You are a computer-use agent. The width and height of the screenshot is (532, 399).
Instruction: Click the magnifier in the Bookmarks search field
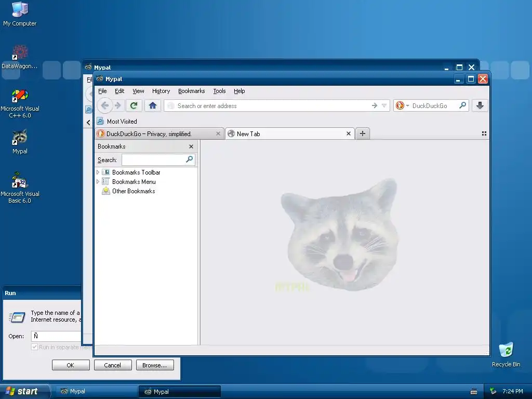point(189,159)
